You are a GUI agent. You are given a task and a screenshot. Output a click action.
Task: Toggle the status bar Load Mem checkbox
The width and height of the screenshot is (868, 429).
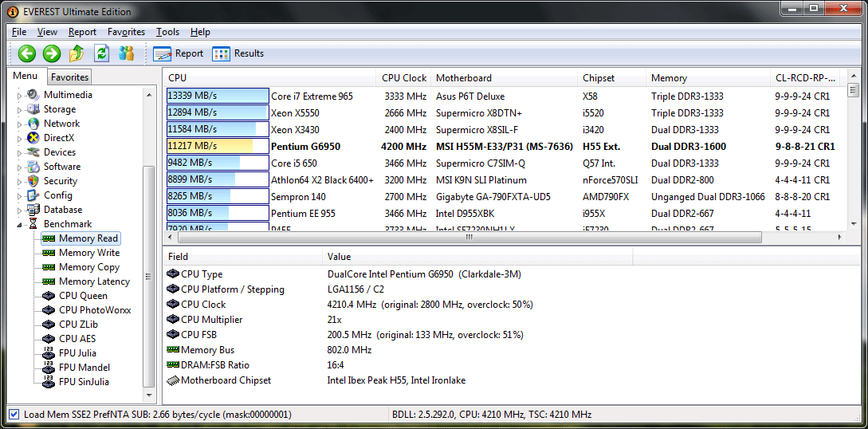point(14,414)
